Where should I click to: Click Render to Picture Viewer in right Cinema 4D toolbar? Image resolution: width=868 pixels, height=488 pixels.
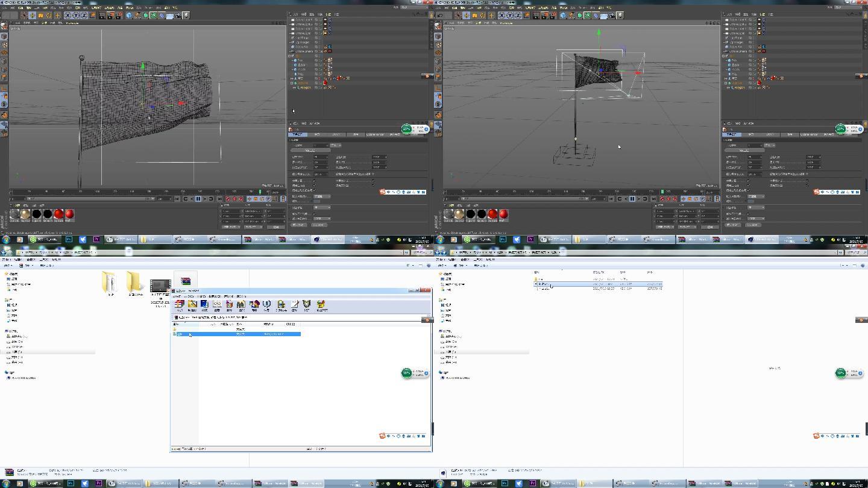(x=544, y=15)
